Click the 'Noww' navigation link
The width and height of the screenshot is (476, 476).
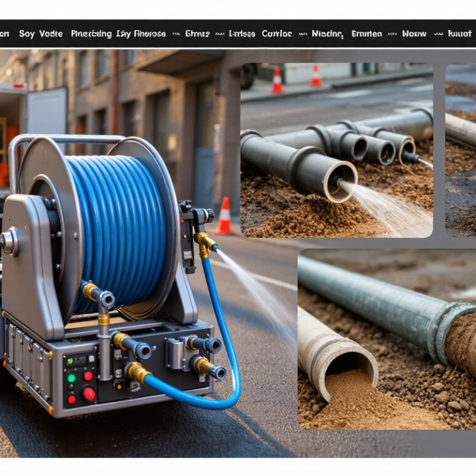click(414, 34)
